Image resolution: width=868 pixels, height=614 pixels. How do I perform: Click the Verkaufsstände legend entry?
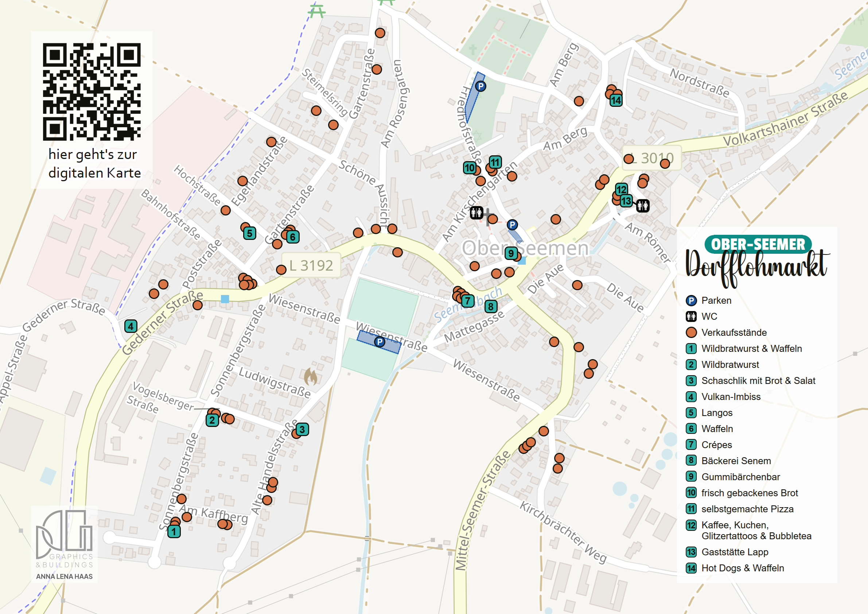click(x=734, y=333)
